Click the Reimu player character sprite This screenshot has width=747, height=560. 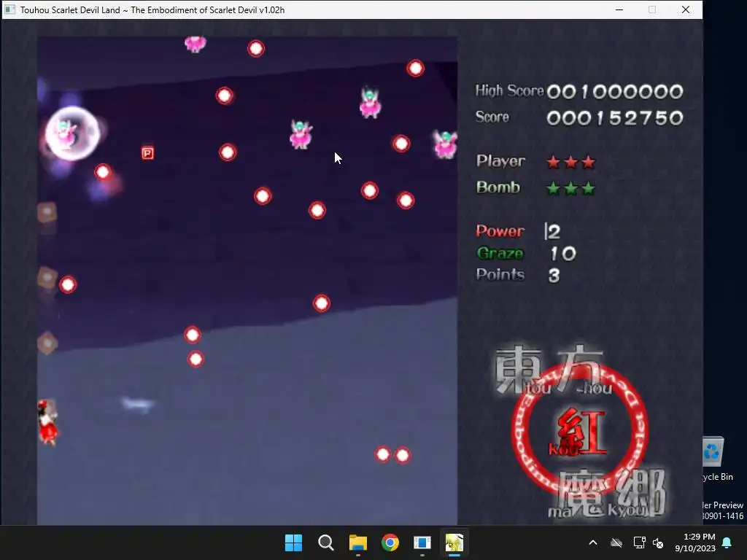pyautogui.click(x=47, y=422)
